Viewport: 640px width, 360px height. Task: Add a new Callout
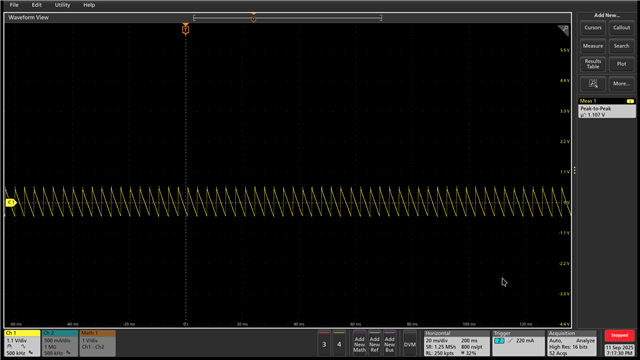click(x=621, y=28)
